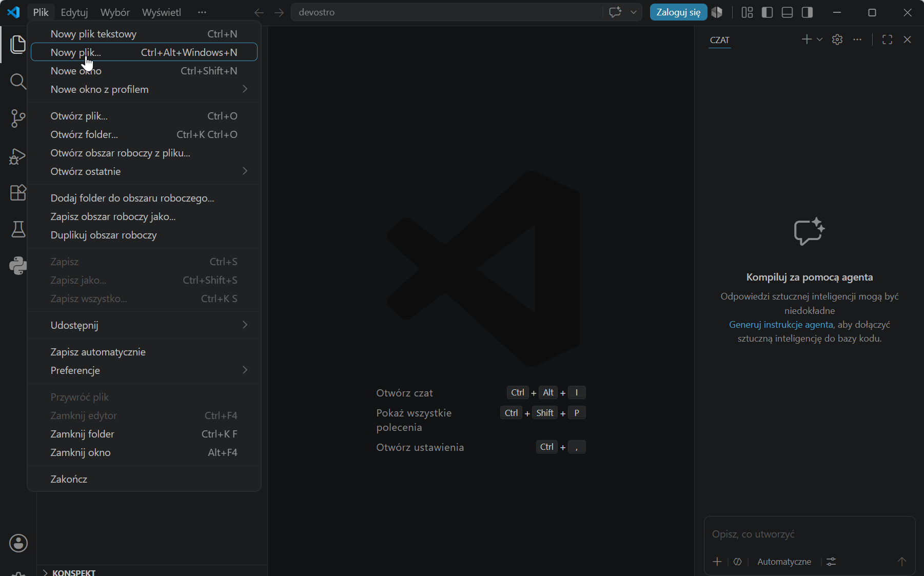This screenshot has width=924, height=576.
Task: Open the menu bar overflow ellipsis
Action: (x=202, y=12)
